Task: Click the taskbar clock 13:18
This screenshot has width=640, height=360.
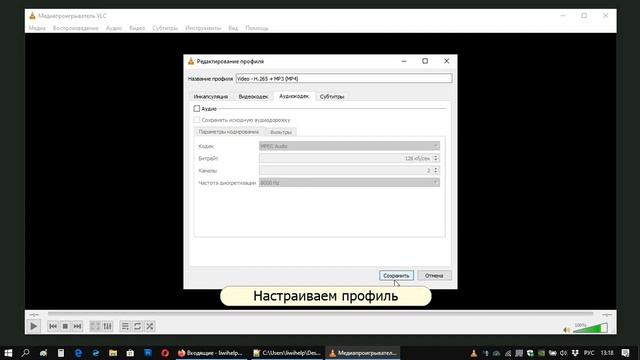Action: click(607, 353)
